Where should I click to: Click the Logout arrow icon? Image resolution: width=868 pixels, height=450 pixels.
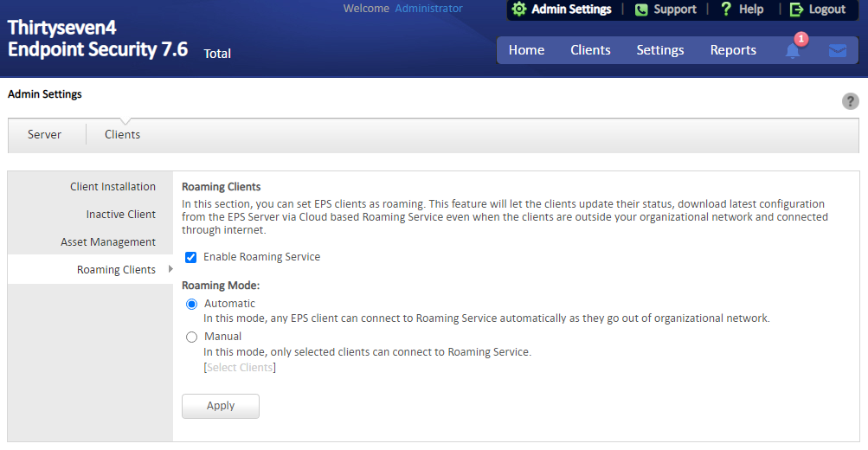(x=796, y=10)
